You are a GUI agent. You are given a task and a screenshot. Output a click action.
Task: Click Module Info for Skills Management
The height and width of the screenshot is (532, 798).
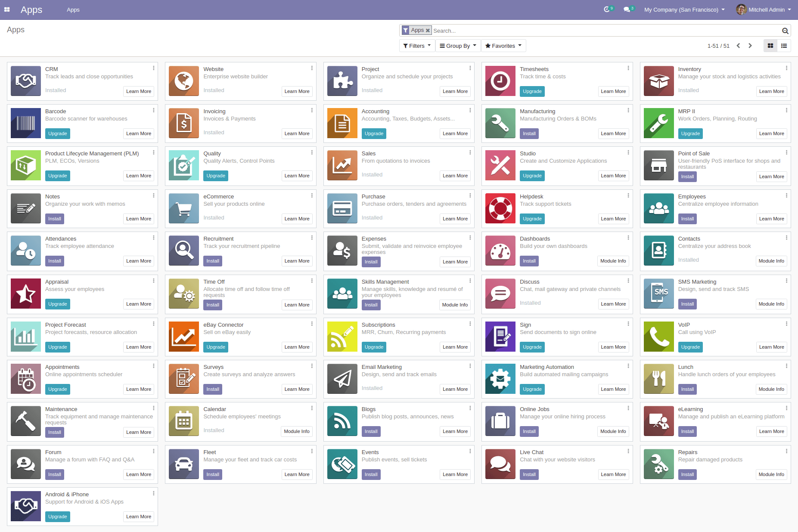(455, 305)
